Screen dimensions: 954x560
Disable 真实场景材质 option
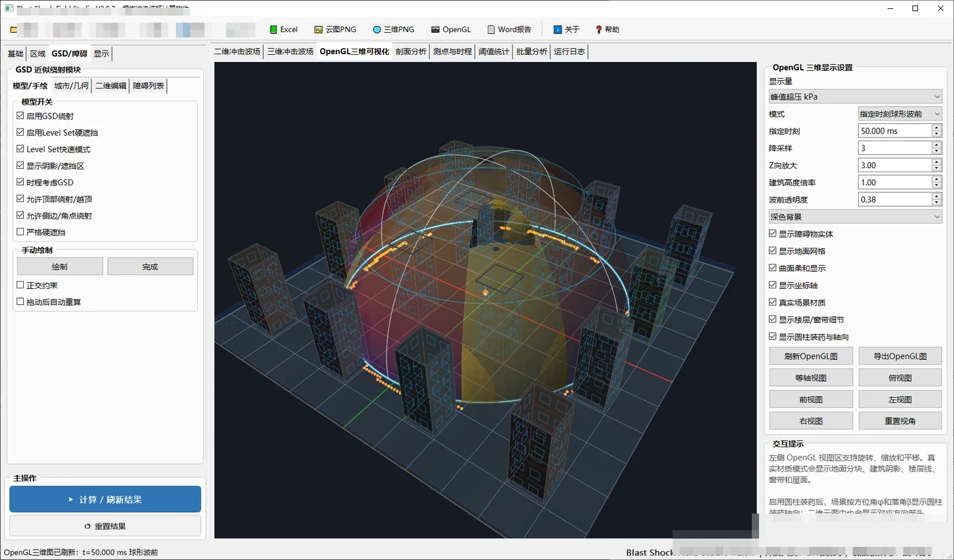[773, 303]
